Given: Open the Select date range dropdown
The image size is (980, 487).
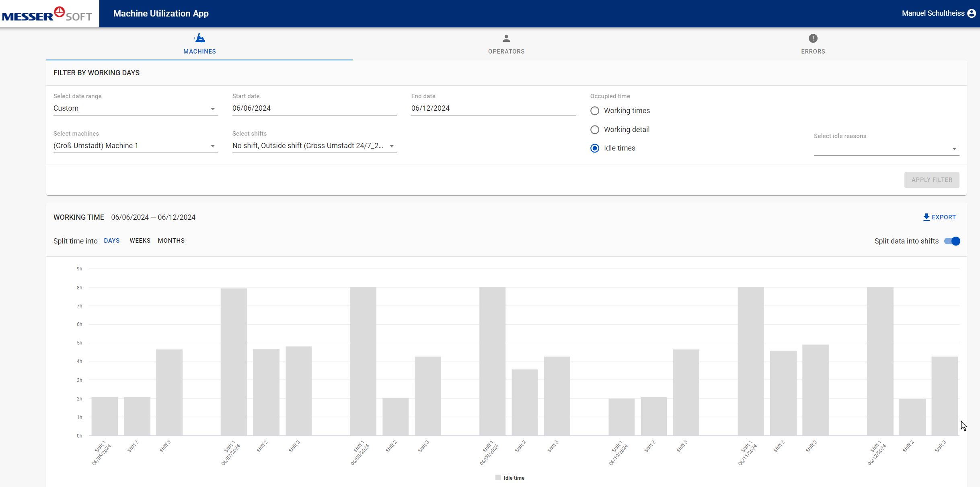Looking at the screenshot, I should (x=212, y=108).
